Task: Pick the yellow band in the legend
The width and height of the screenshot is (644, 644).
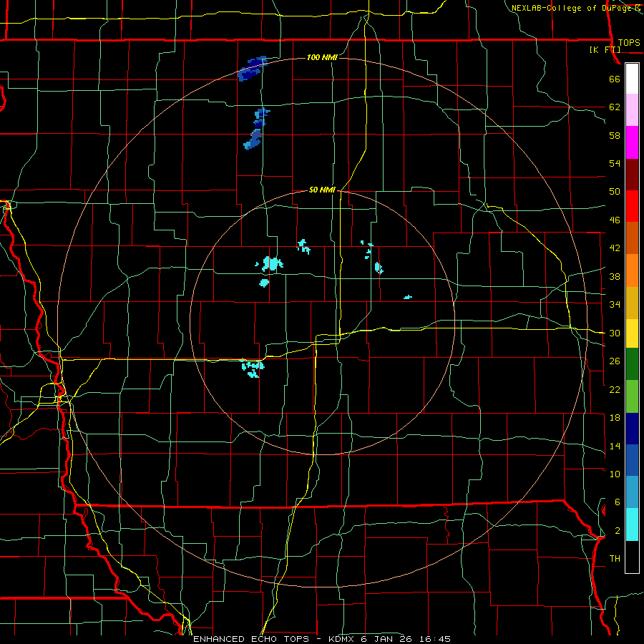Action: pos(632,333)
